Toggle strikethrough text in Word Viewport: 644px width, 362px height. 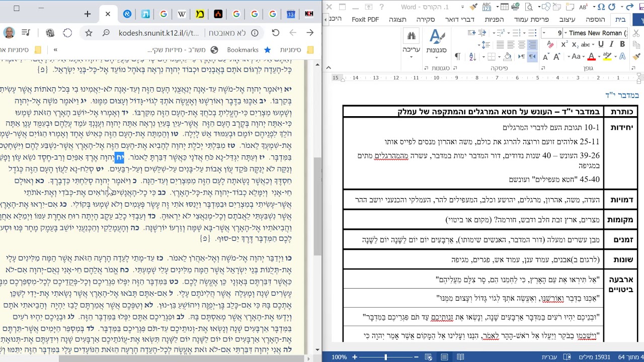[586, 44]
